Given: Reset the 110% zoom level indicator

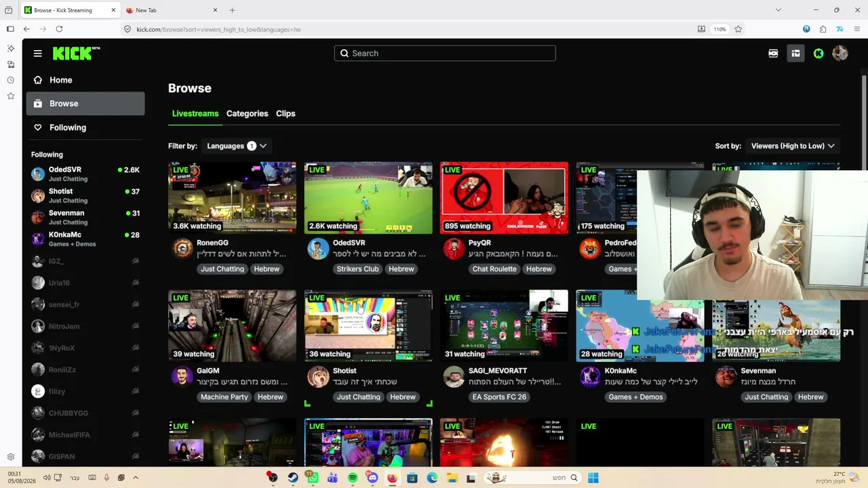Looking at the screenshot, I should pos(719,29).
